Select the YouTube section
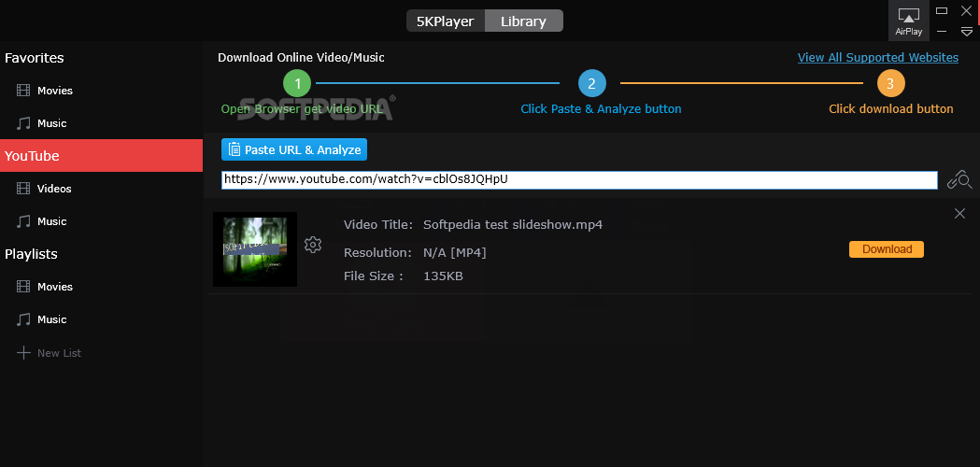Viewport: 980px width, 467px height. [101, 156]
